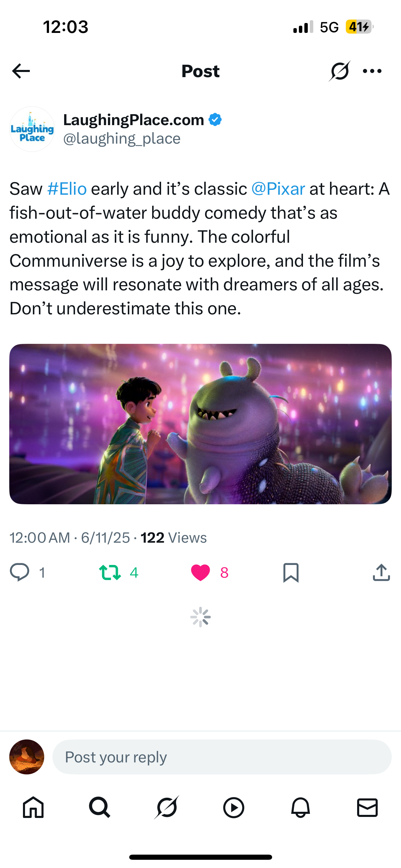Open the video play tab
401x868 pixels.
(234, 808)
